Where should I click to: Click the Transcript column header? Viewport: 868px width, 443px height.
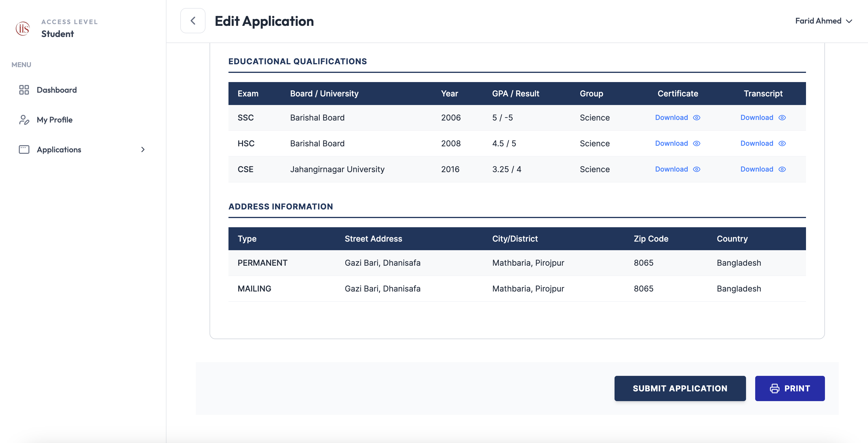click(x=763, y=93)
